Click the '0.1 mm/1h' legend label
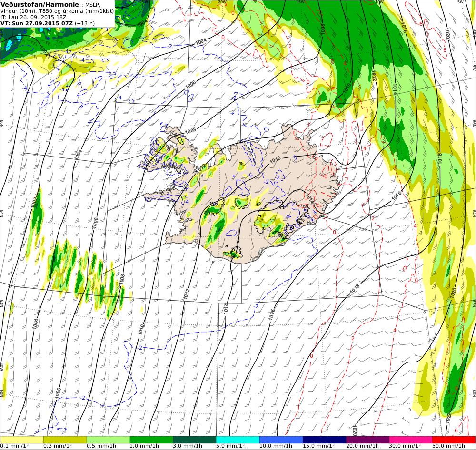The width and height of the screenshot is (476, 450). [15, 446]
